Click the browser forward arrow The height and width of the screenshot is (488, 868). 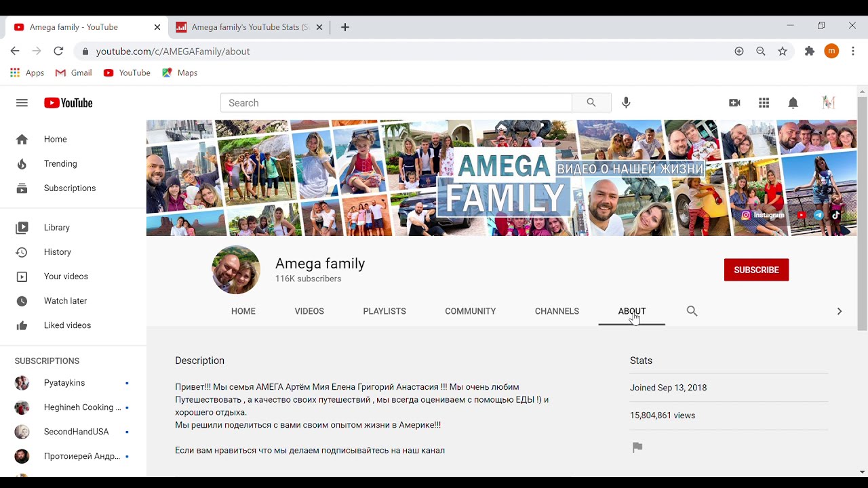click(x=37, y=52)
